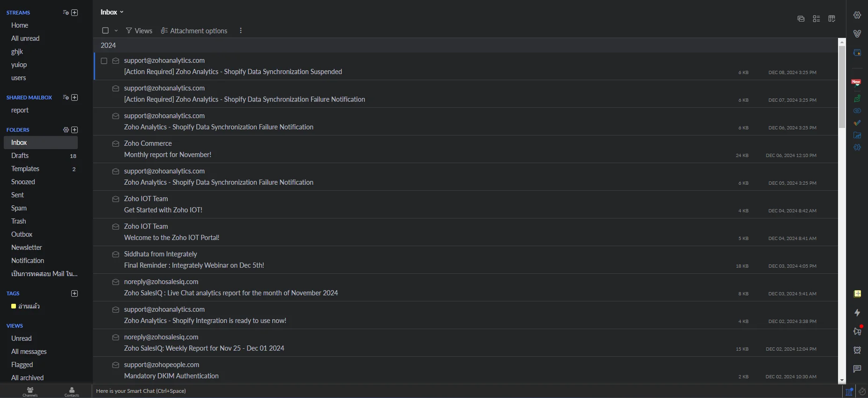Screen dimensions: 868x398
Task: Open the chat bubble icon in right sidebar
Action: coord(857,369)
